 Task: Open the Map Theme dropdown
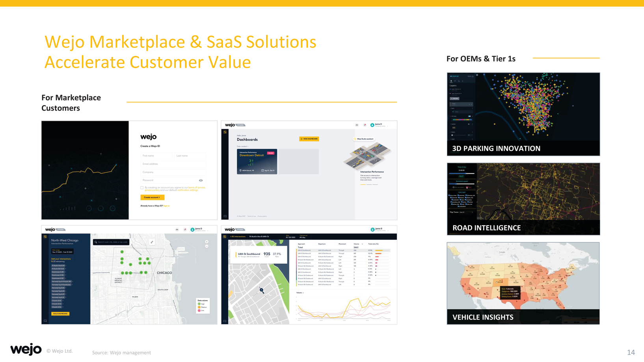click(x=466, y=212)
